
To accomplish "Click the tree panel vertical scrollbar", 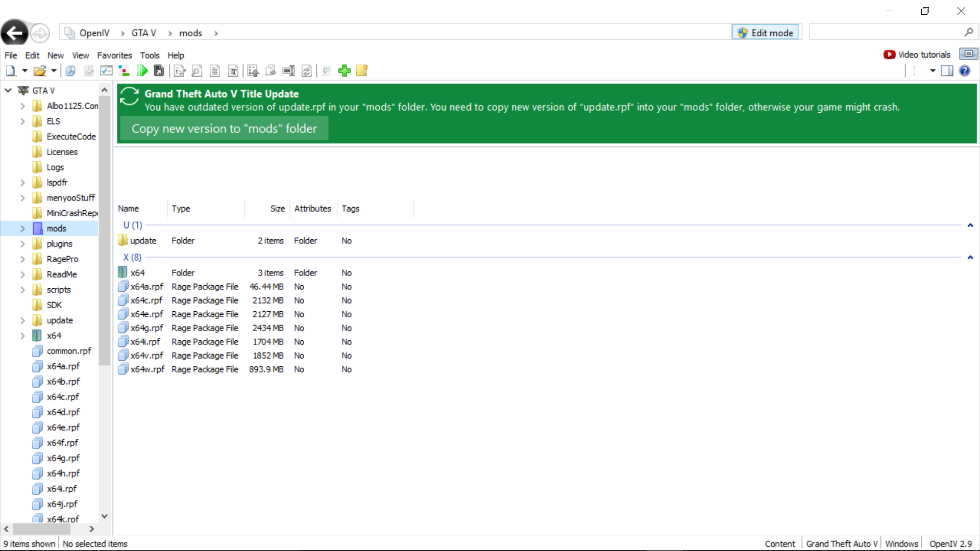I will 104,230.
